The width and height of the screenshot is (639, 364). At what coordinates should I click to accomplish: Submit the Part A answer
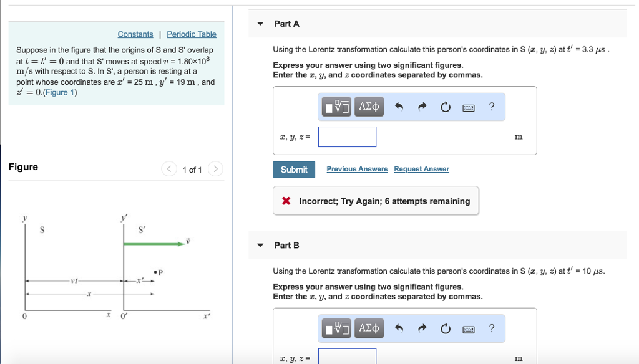coord(293,169)
